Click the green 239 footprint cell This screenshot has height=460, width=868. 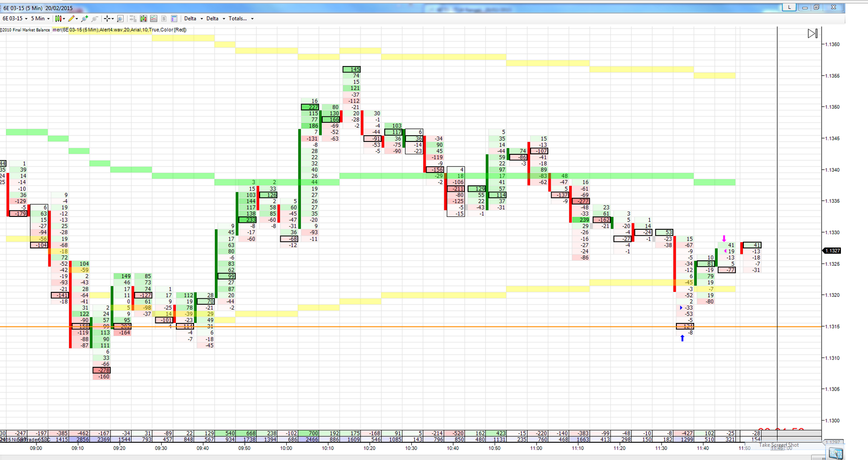point(581,220)
